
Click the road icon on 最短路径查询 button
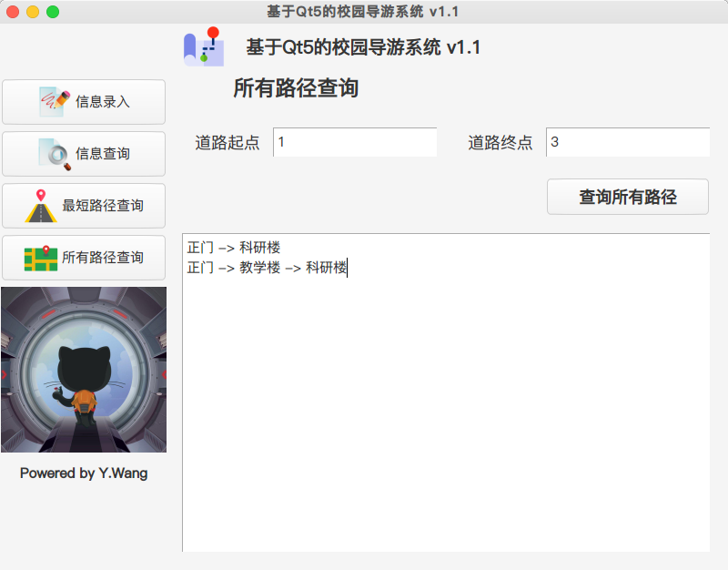(x=41, y=206)
